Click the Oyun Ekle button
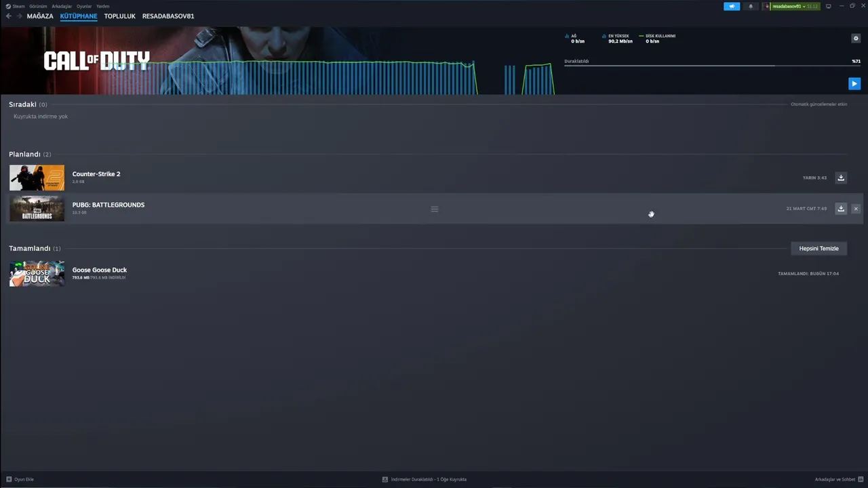The height and width of the screenshot is (488, 868). [20, 479]
